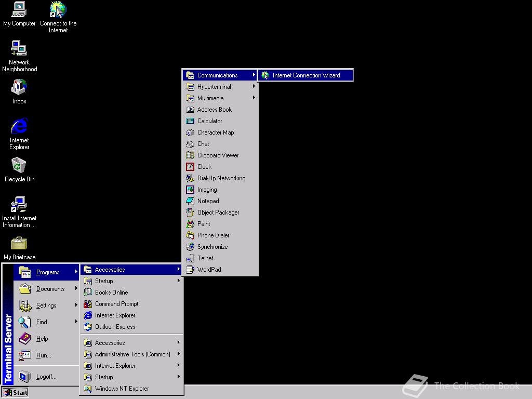
Task: Expand the Multimedia submenu arrow
Action: tap(254, 98)
